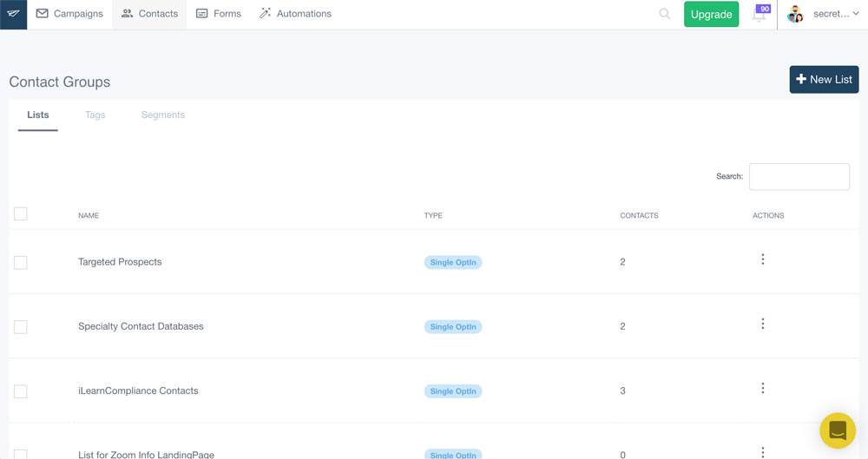Open actions menu for Specialty Contact Databases

(x=762, y=324)
